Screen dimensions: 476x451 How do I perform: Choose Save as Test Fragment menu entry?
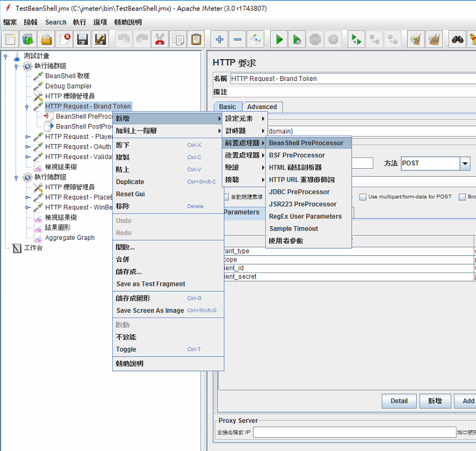(168, 283)
